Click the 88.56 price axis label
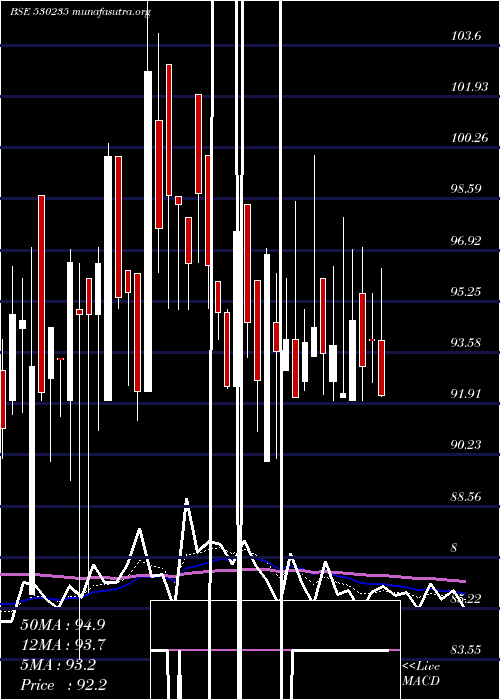Screen dimensions: 500x700 (x=466, y=496)
